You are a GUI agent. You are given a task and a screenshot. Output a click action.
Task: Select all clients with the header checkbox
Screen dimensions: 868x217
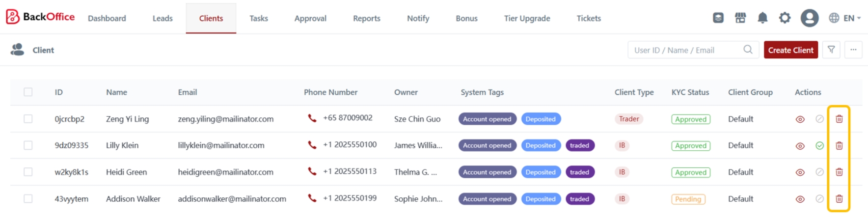28,92
